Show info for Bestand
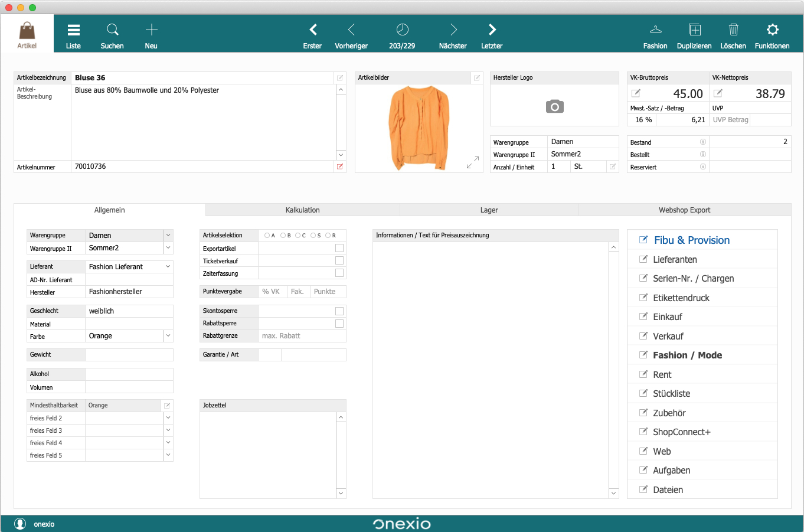804x532 pixels. point(703,142)
